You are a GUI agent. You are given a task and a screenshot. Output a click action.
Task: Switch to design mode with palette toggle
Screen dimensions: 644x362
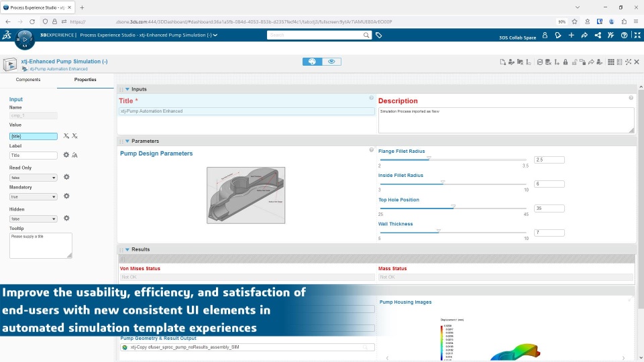point(312,62)
